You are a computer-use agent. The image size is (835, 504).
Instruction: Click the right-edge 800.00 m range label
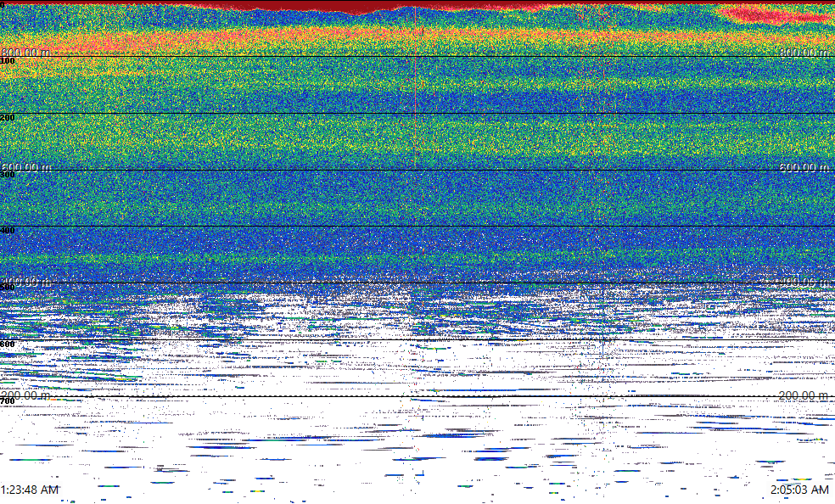point(804,52)
